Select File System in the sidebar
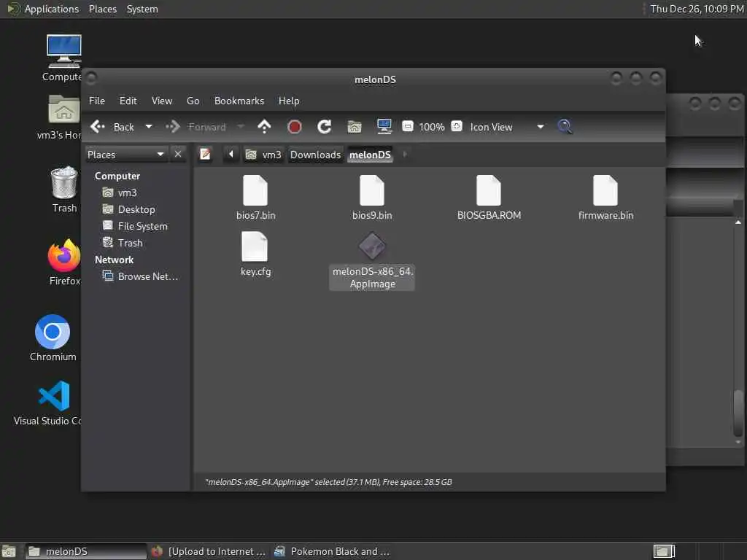This screenshot has width=747, height=560. click(135, 226)
